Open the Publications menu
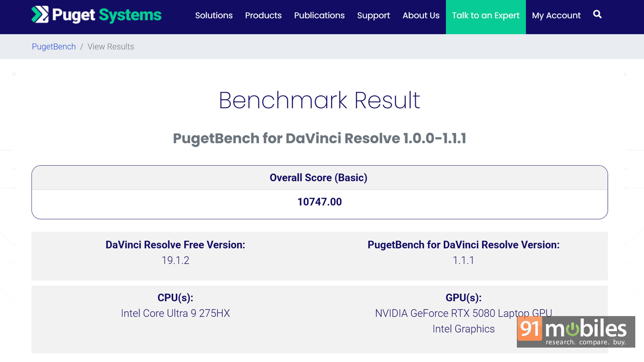Viewport: 644px width, 362px height. [319, 15]
